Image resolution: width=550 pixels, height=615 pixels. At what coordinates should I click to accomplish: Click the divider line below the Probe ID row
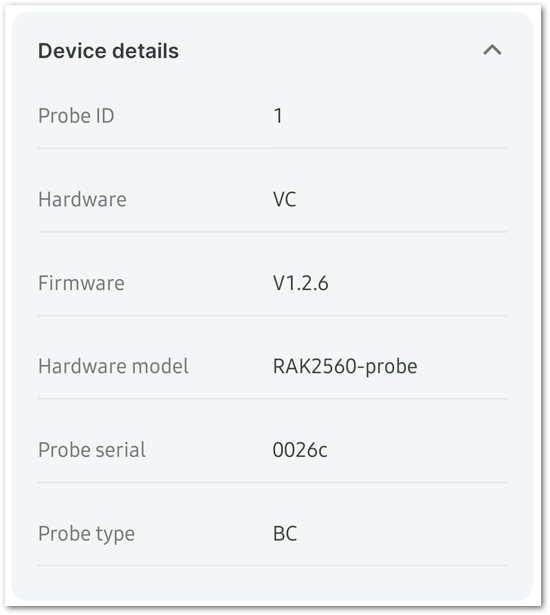pyautogui.click(x=272, y=148)
